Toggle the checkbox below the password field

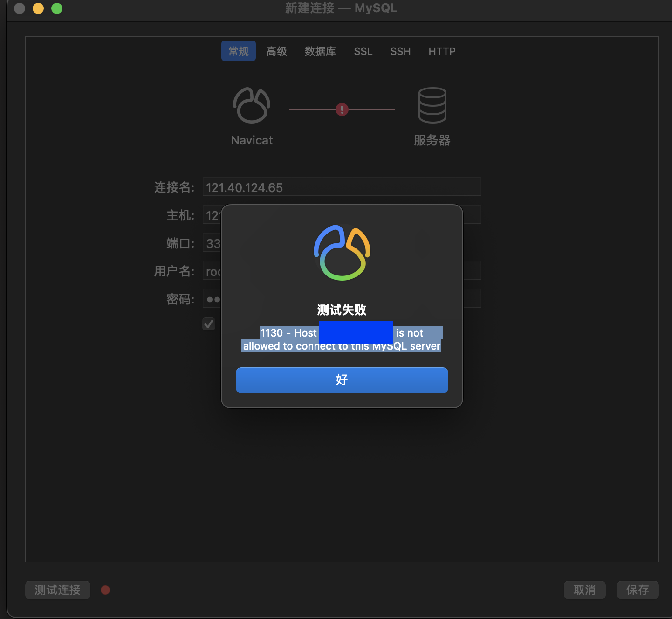coord(209,324)
